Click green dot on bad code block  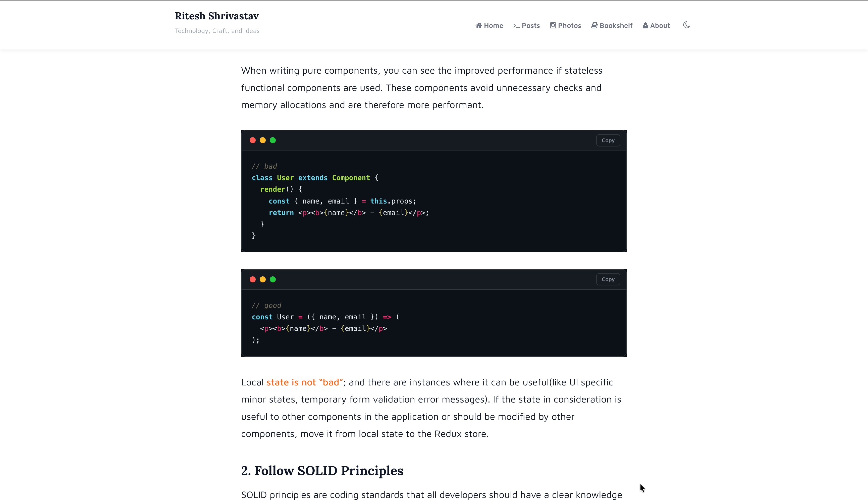click(273, 140)
